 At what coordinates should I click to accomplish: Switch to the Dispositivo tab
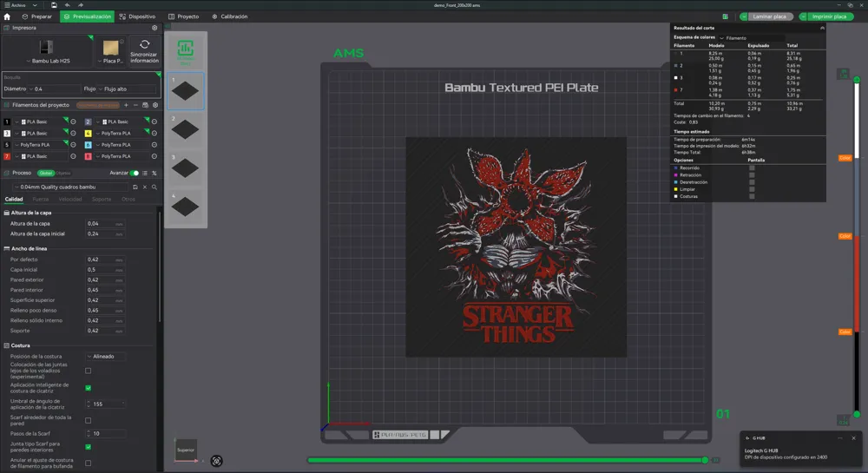(137, 16)
